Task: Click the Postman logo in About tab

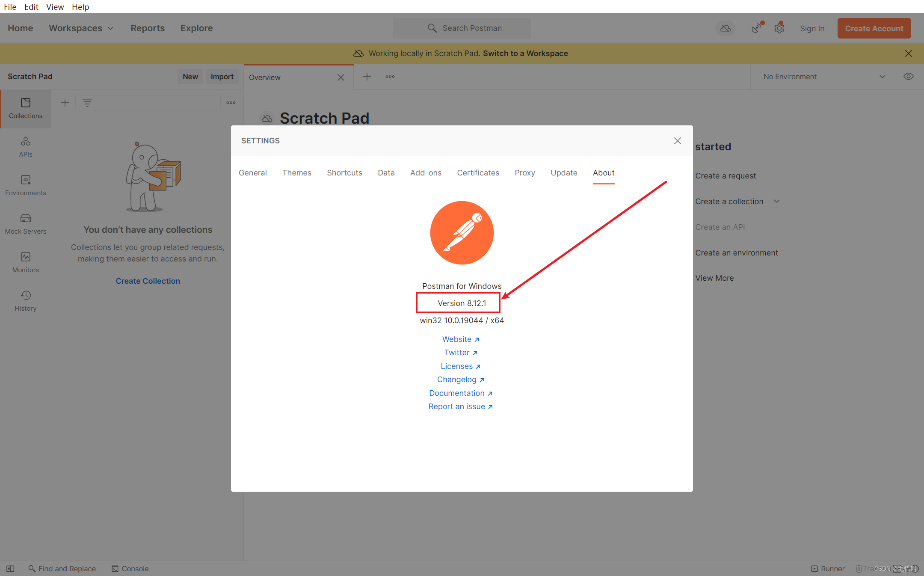Action: (462, 233)
